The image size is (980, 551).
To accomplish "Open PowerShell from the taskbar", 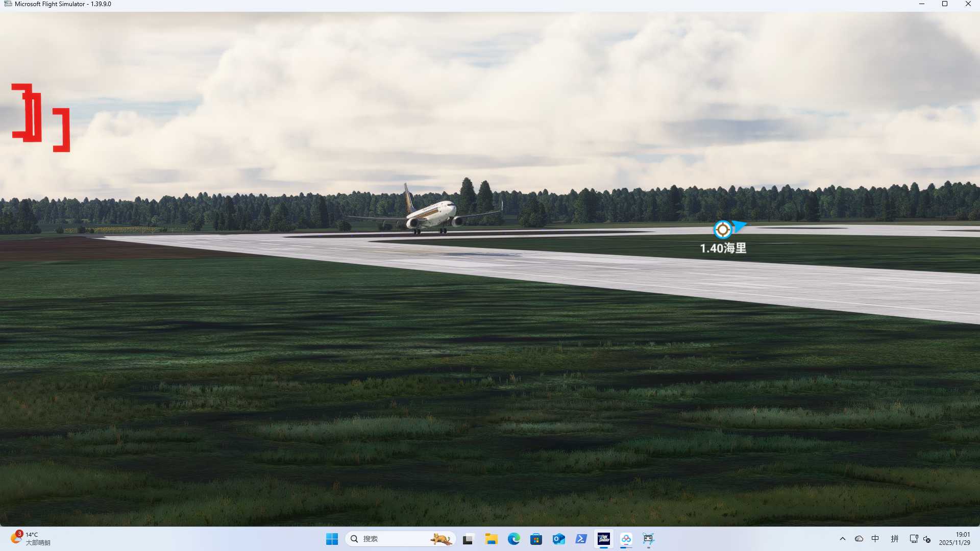I will pyautogui.click(x=581, y=539).
